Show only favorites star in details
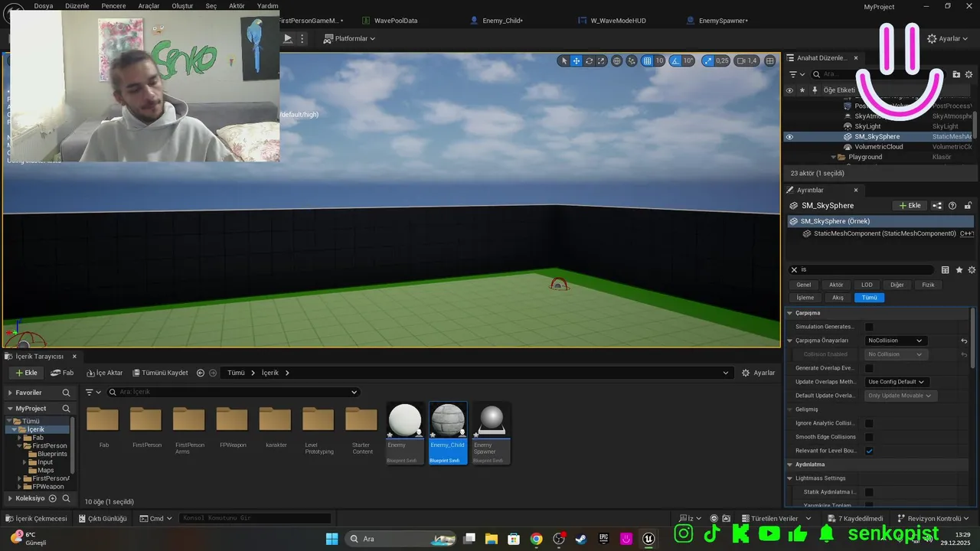Image resolution: width=980 pixels, height=551 pixels. [x=959, y=270]
